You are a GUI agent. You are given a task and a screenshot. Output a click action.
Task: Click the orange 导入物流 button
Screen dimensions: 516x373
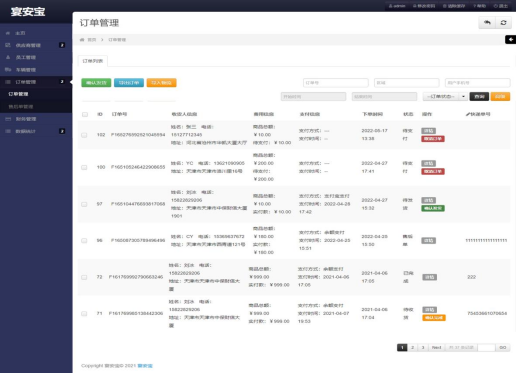coord(161,83)
